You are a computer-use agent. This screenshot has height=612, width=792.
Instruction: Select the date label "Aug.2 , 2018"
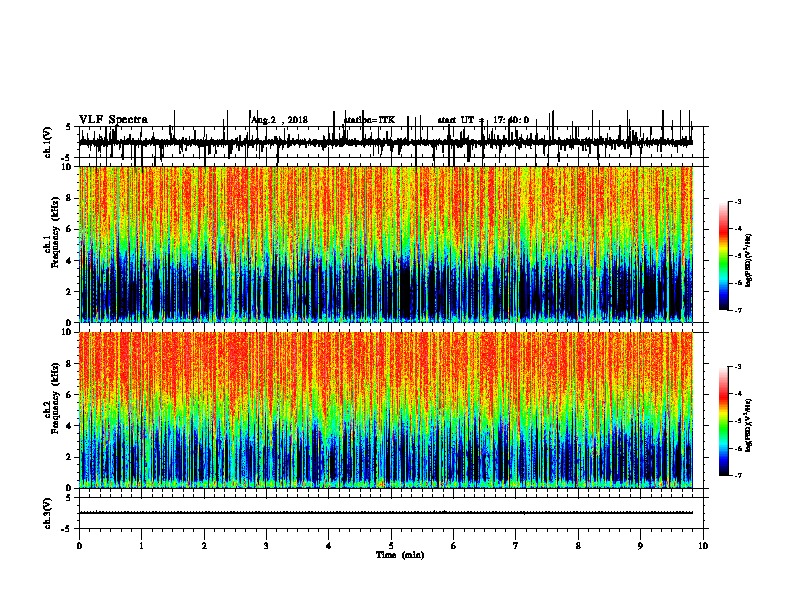pyautogui.click(x=279, y=120)
